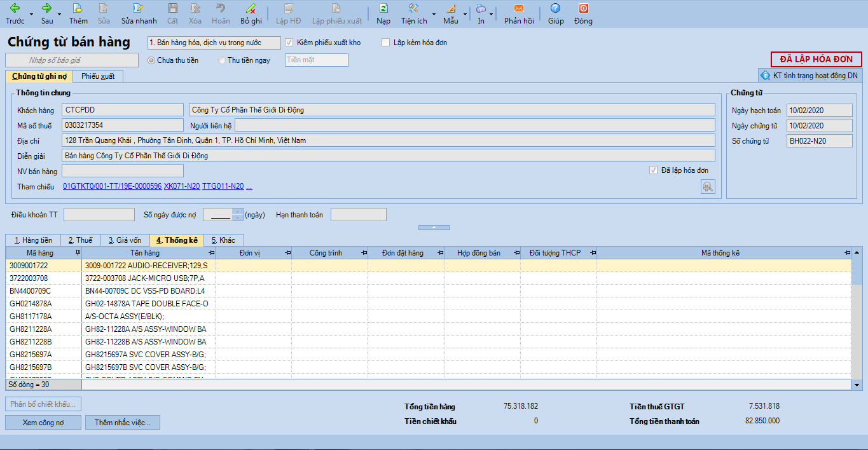Viewport: 868px width, 450px height.
Task: Click the Xem công nợ button
Action: [x=43, y=423]
